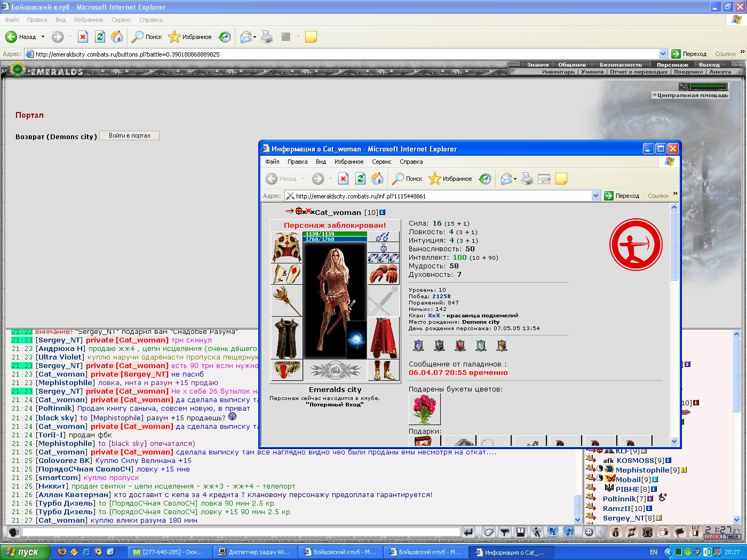
Task: Click the EXIT door icon
Action: pyautogui.click(x=696, y=532)
